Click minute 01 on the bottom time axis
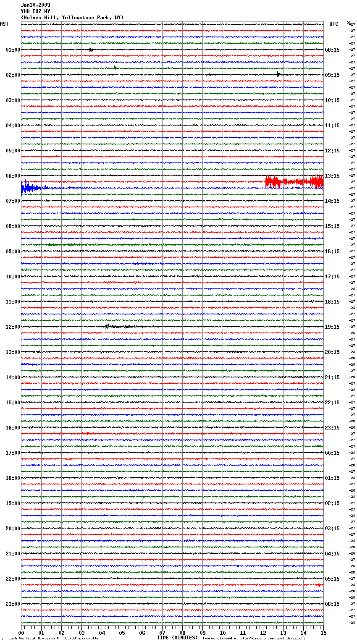 41,633
